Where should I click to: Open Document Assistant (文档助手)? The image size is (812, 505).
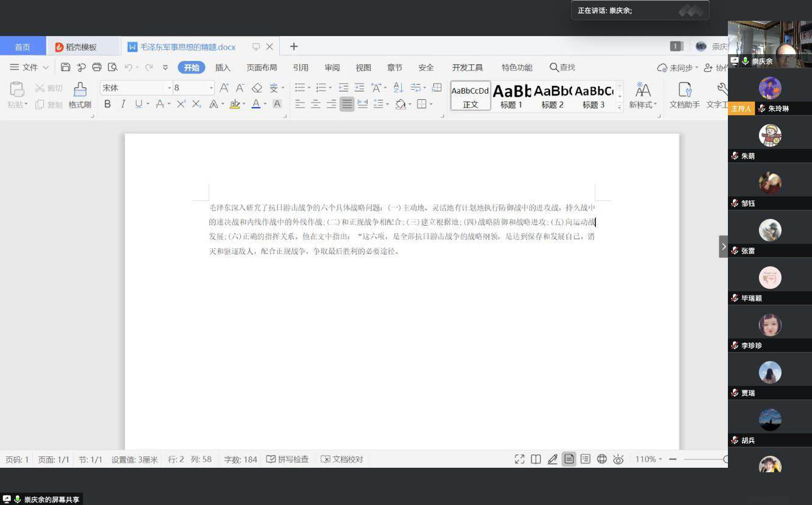point(685,96)
